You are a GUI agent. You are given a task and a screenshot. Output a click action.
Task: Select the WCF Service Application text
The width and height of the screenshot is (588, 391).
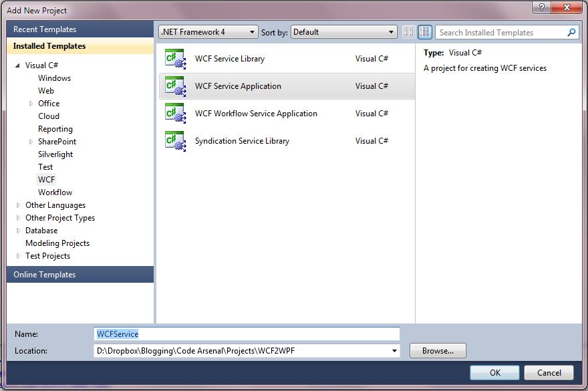(x=238, y=86)
